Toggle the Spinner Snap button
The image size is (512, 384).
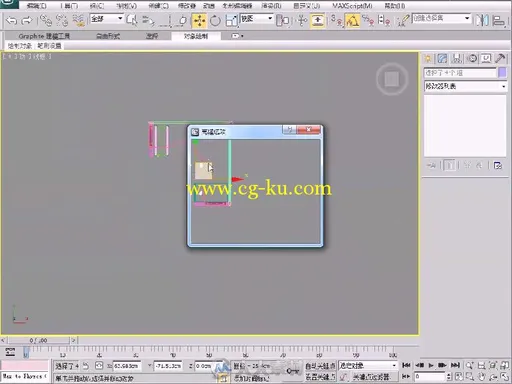pos(384,21)
